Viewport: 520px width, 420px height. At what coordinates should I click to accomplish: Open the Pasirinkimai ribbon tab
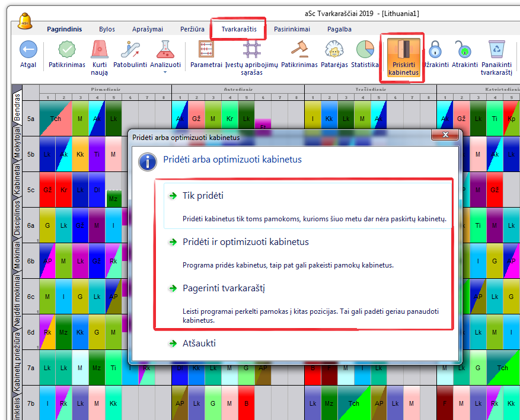(292, 29)
